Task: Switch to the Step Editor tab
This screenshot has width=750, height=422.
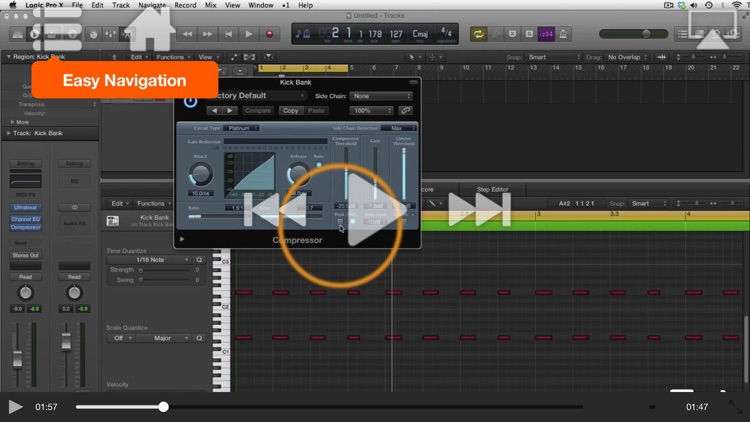Action: [x=492, y=189]
